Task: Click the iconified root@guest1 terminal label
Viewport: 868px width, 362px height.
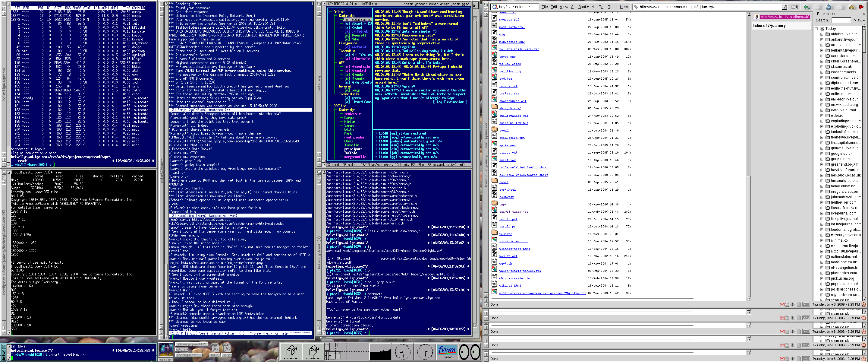Action: [189, 355]
